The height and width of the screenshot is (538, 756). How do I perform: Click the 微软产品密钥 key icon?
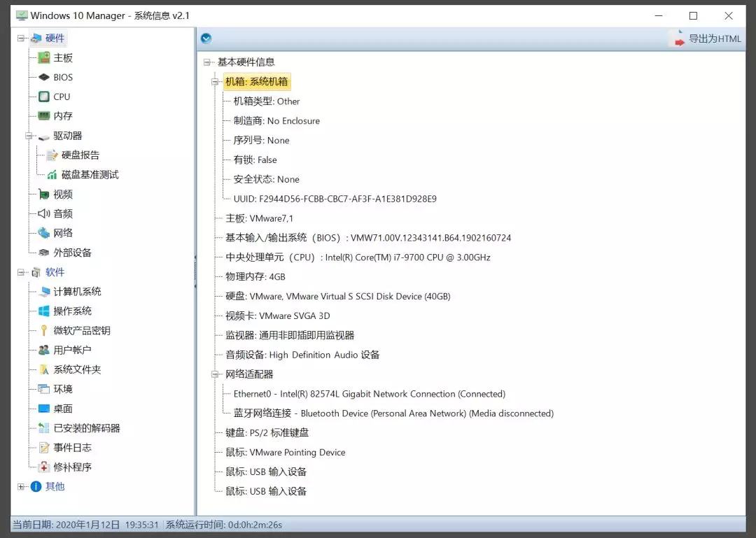44,331
